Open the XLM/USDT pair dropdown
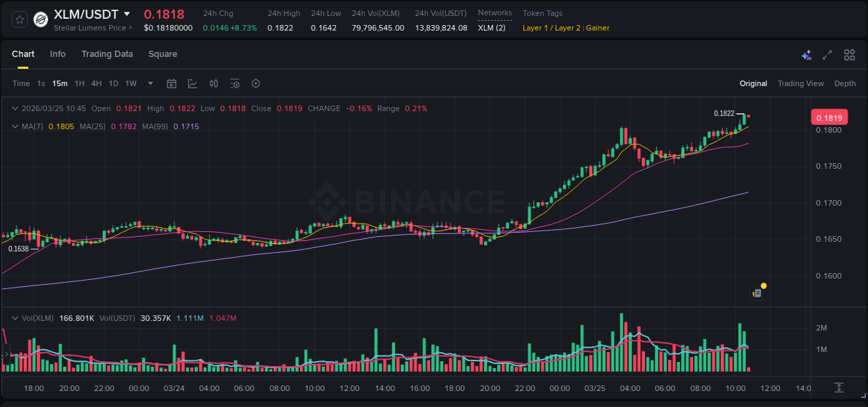Screen dimensions: 868x407 pyautogui.click(x=126, y=13)
